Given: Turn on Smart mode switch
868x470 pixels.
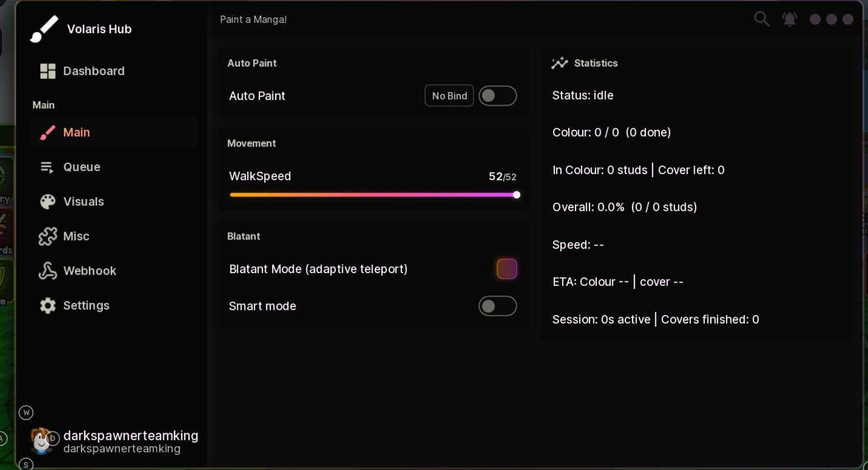Looking at the screenshot, I should (x=498, y=306).
